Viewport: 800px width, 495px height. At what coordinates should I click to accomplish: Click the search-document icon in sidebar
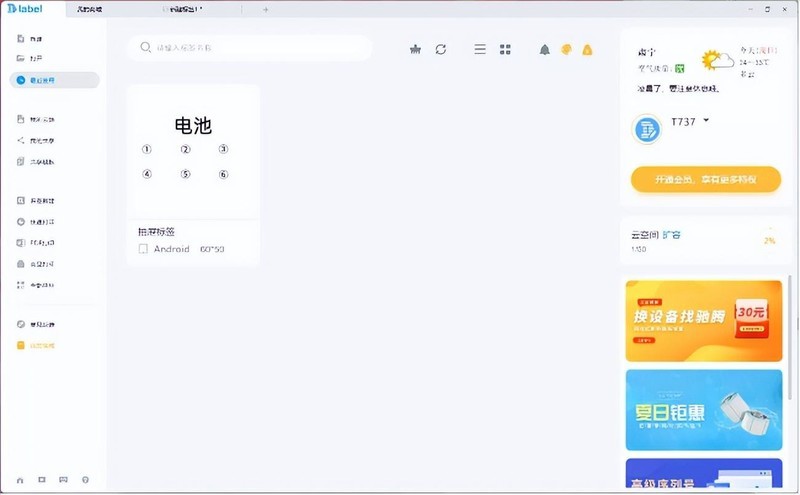(x=20, y=201)
